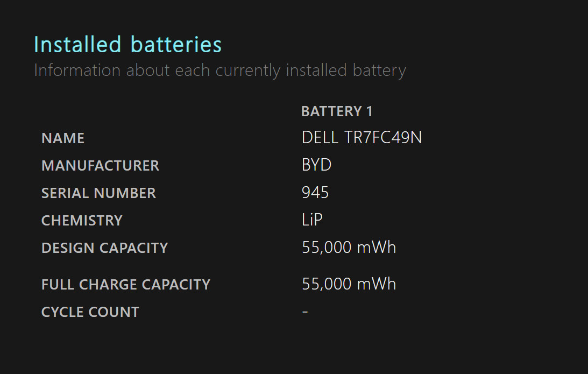This screenshot has height=374, width=588.
Task: Select the serial number value 945
Action: [x=315, y=193]
